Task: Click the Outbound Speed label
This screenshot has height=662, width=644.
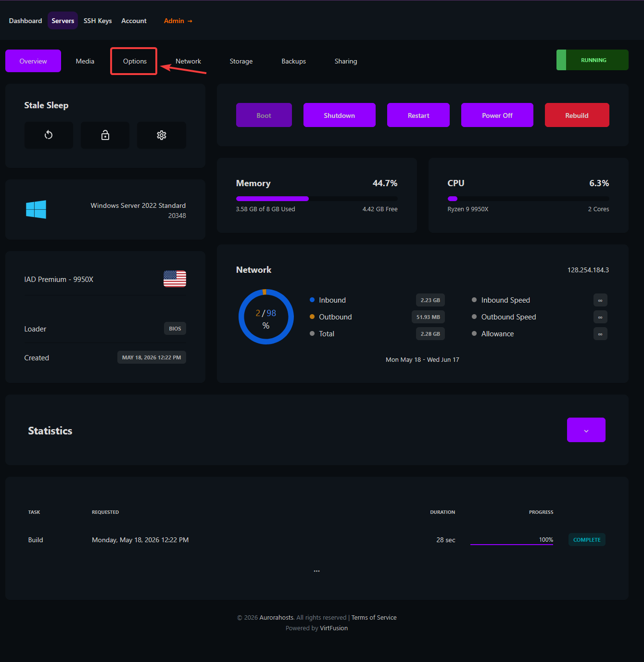Action: (x=509, y=317)
